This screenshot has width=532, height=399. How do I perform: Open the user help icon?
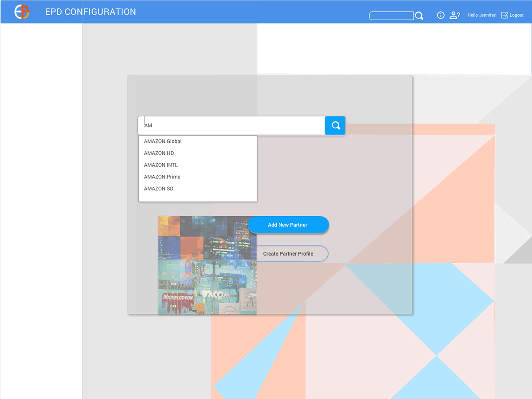point(454,16)
